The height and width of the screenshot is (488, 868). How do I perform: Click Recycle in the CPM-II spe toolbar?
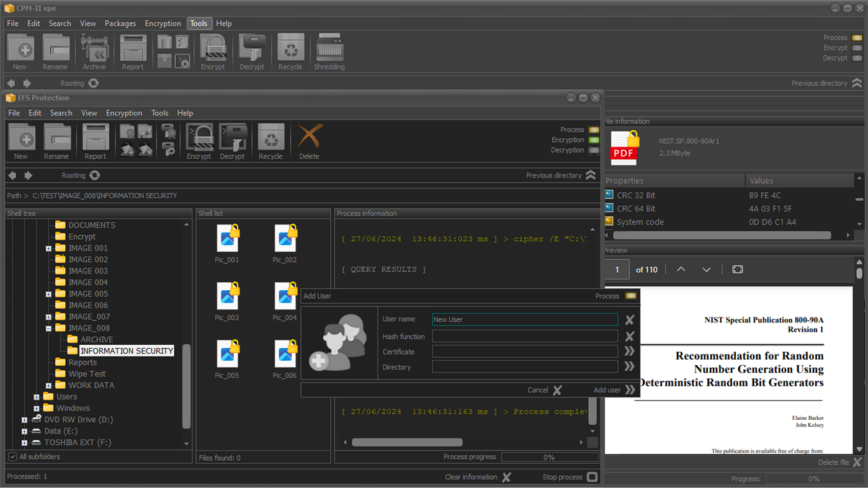[x=290, y=51]
